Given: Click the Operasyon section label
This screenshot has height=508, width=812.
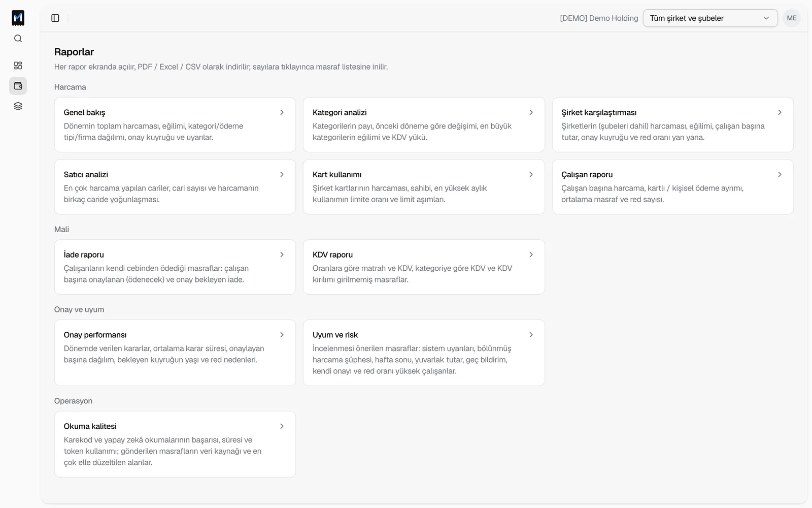Looking at the screenshot, I should (73, 401).
